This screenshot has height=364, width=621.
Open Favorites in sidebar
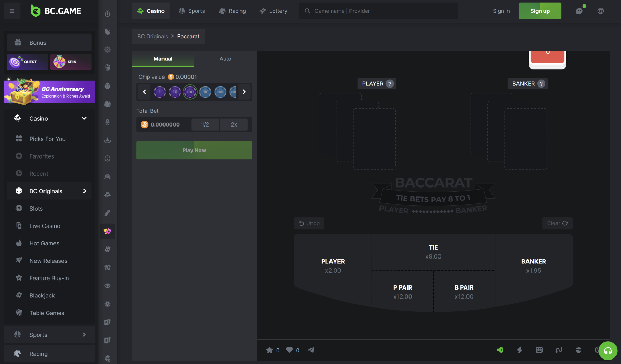49,156
